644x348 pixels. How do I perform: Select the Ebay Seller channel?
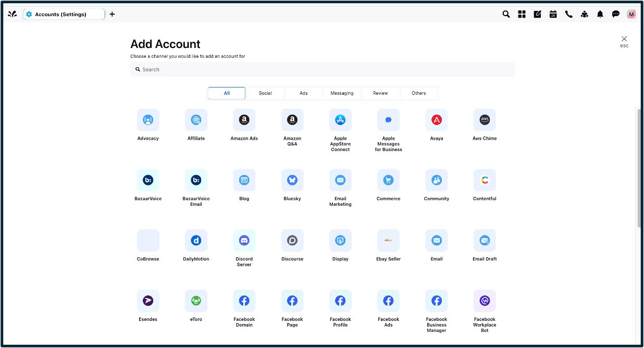point(388,241)
